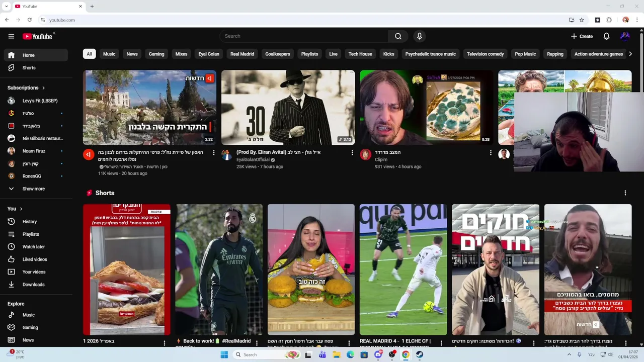Open options for Clipim video
This screenshot has height=362, width=644.
coord(491,152)
